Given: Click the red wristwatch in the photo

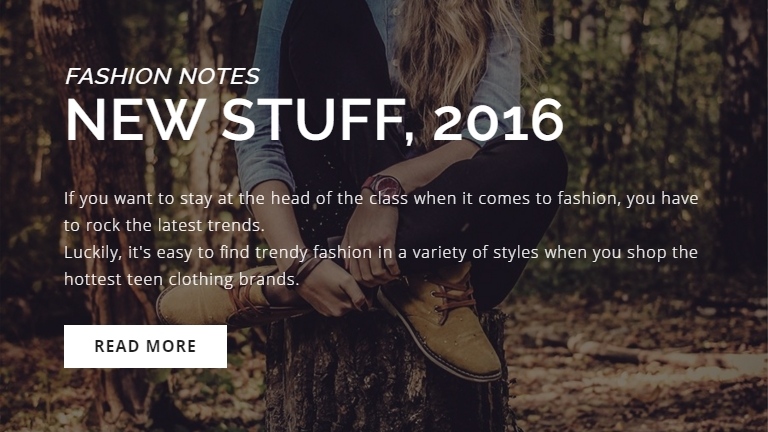Looking at the screenshot, I should [384, 187].
